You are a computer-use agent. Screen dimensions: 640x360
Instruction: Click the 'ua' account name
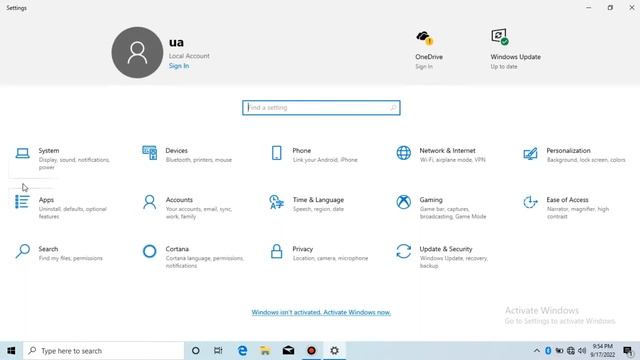(x=176, y=42)
